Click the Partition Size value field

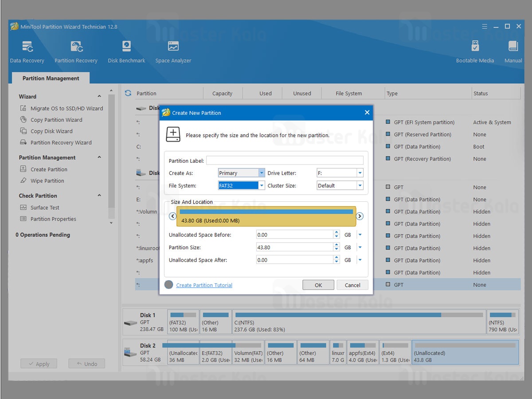pyautogui.click(x=295, y=247)
